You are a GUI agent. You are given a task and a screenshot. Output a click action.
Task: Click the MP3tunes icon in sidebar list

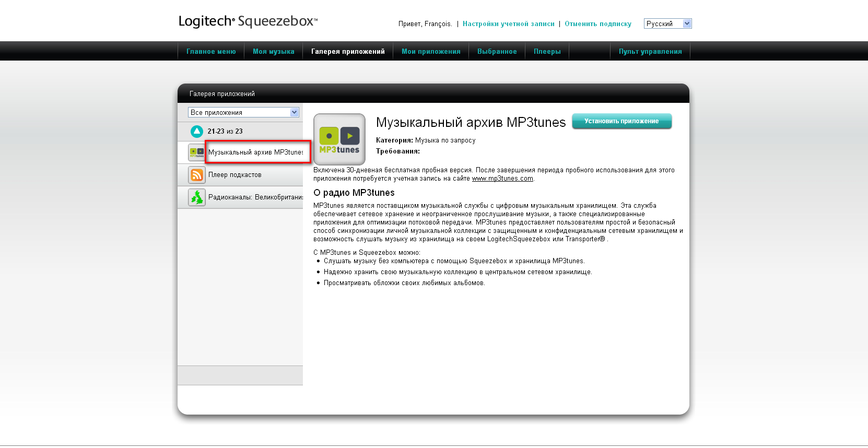click(197, 152)
